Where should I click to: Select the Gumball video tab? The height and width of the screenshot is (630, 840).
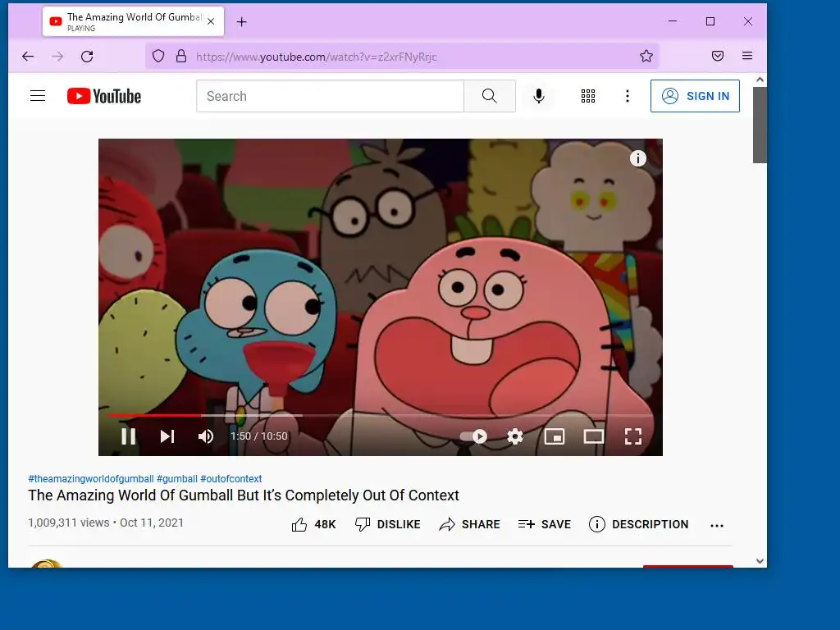[133, 21]
